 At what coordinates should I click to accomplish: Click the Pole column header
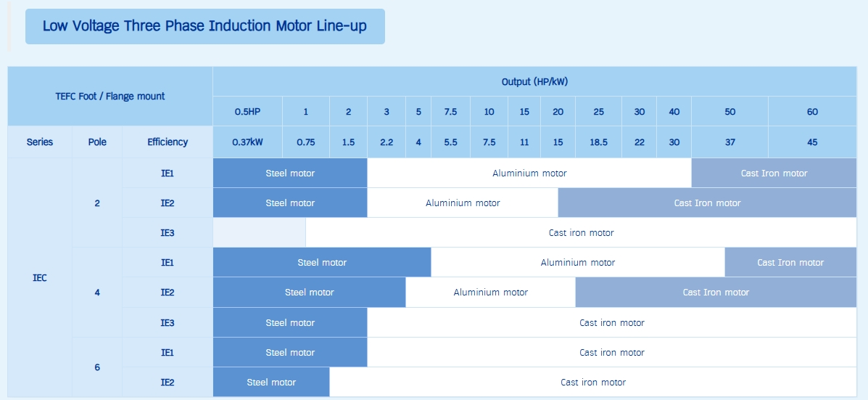tap(97, 142)
